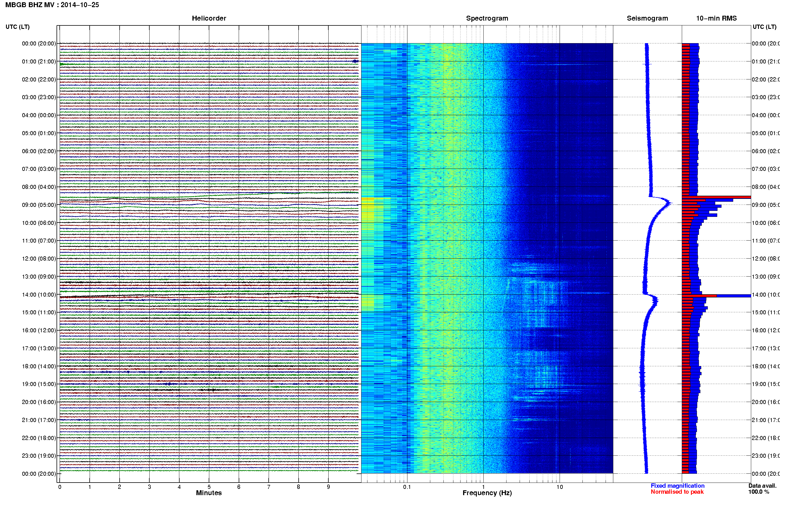Click the UTC (LT) label beside the 10-min RMS panel

click(764, 27)
